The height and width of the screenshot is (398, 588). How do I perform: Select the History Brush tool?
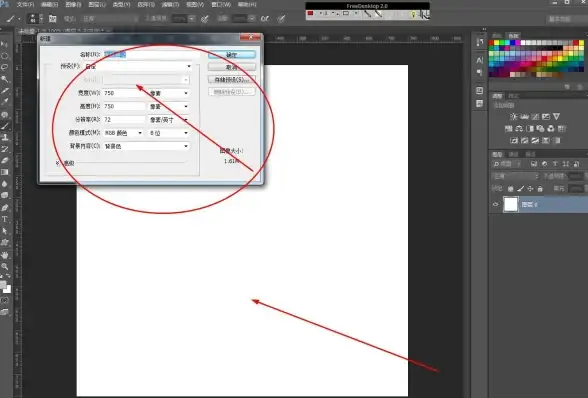pos(4,149)
